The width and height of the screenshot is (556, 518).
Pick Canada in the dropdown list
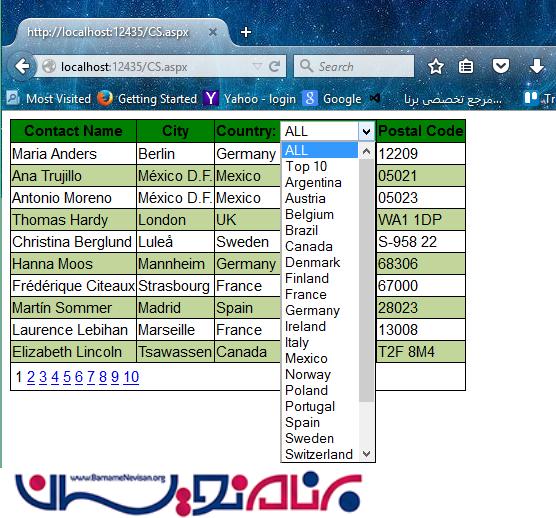pyautogui.click(x=320, y=246)
